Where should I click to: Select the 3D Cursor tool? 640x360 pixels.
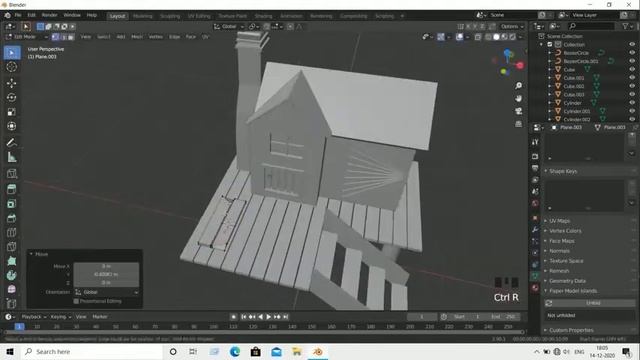point(12,67)
